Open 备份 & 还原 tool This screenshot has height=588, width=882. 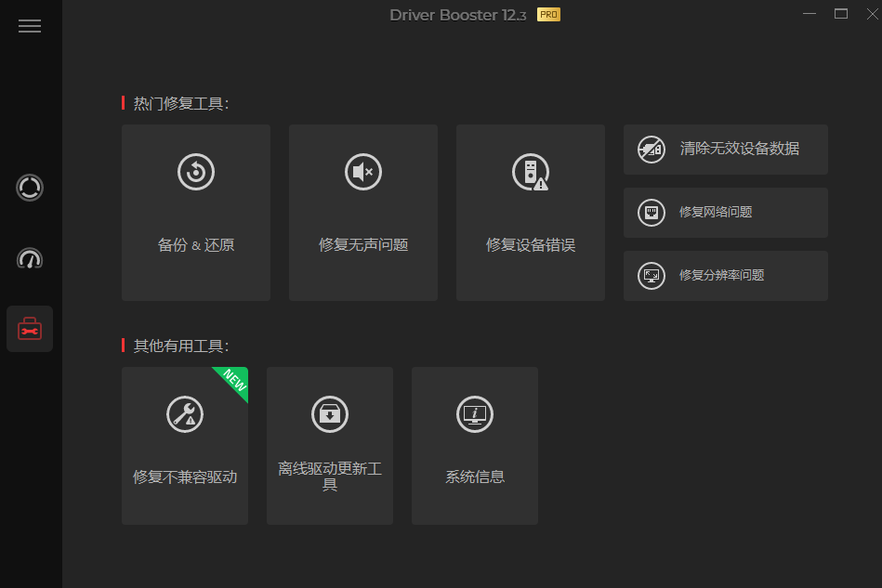pyautogui.click(x=196, y=213)
